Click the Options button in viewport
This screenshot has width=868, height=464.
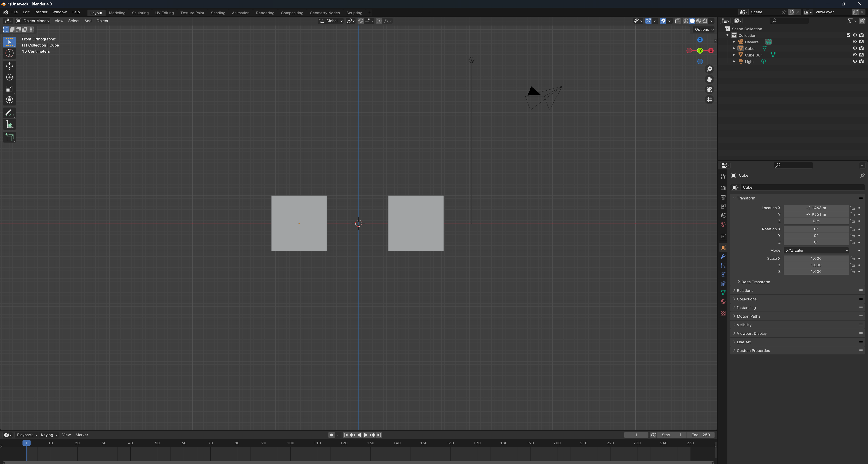tap(704, 30)
